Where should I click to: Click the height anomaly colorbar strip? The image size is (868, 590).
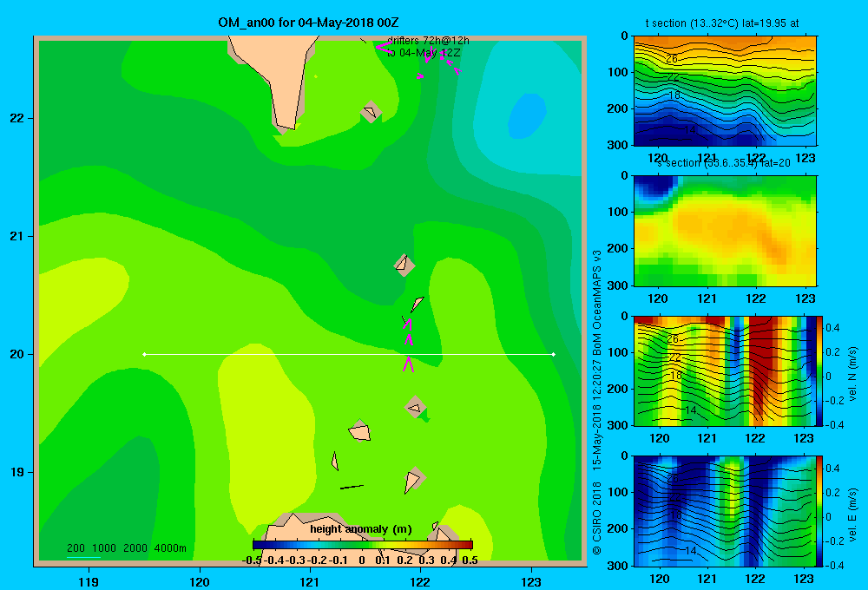363,545
